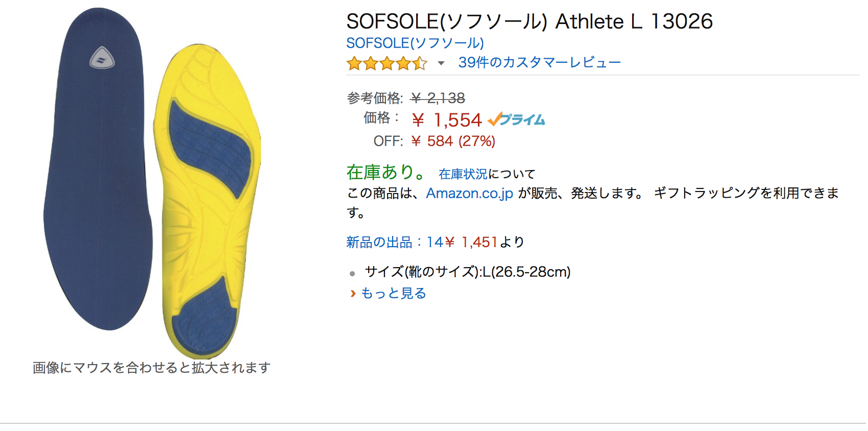Click the logo emblem on the blue insole

click(x=102, y=58)
